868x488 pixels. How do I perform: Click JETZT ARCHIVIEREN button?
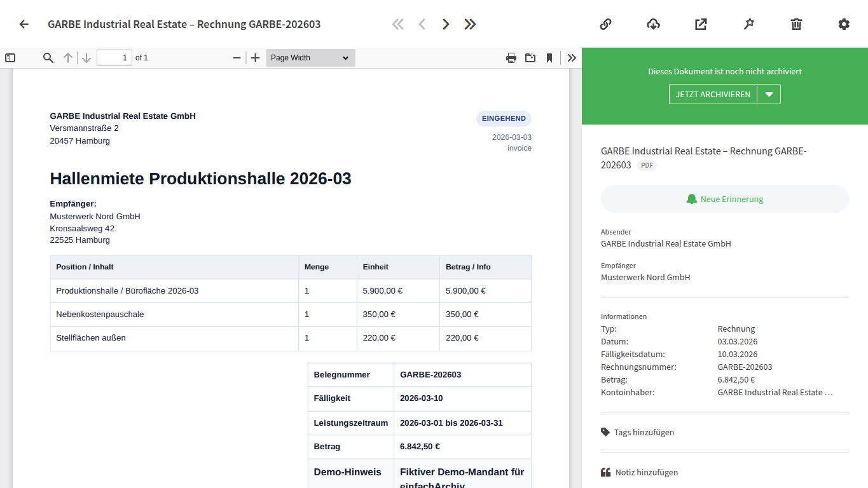click(x=713, y=94)
